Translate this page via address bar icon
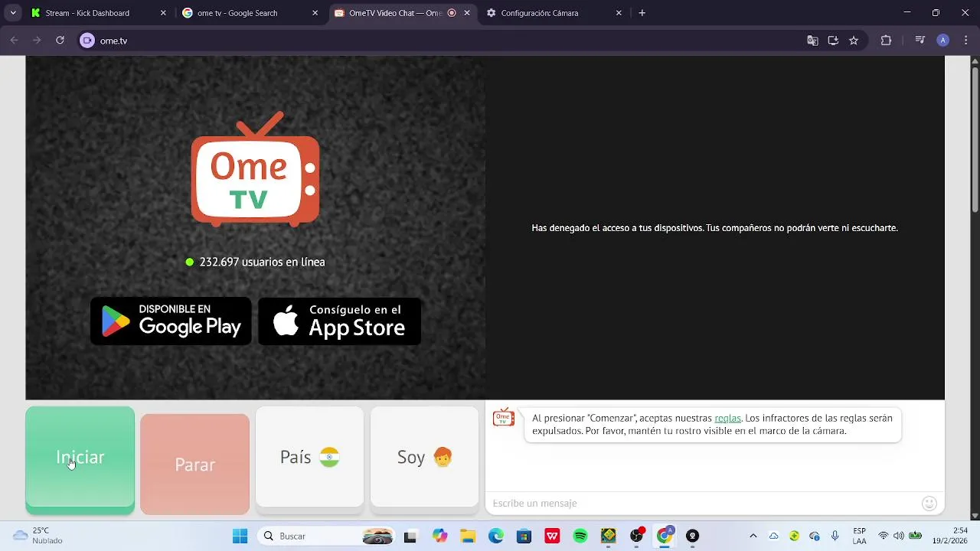Image resolution: width=980 pixels, height=551 pixels. (x=812, y=41)
